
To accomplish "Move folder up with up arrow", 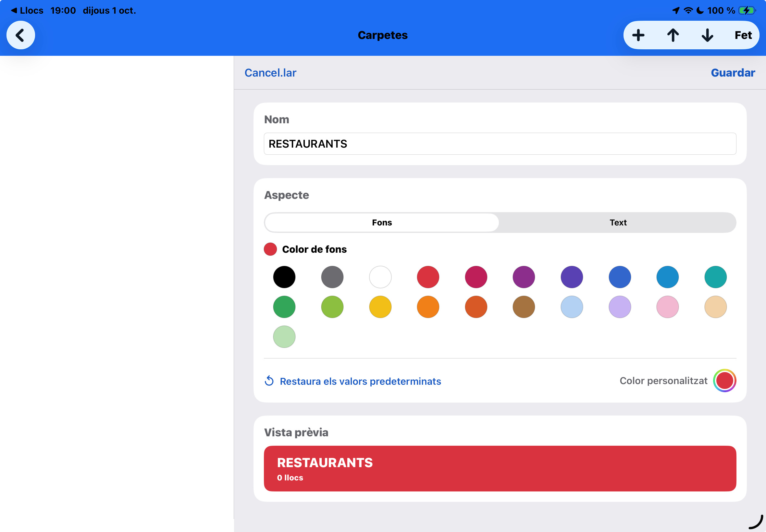I will coord(673,35).
